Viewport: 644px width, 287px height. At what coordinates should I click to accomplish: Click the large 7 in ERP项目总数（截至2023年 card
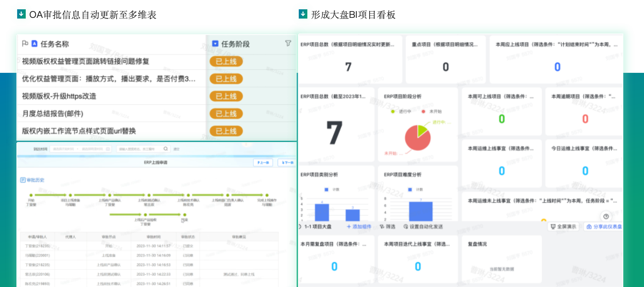tap(334, 133)
